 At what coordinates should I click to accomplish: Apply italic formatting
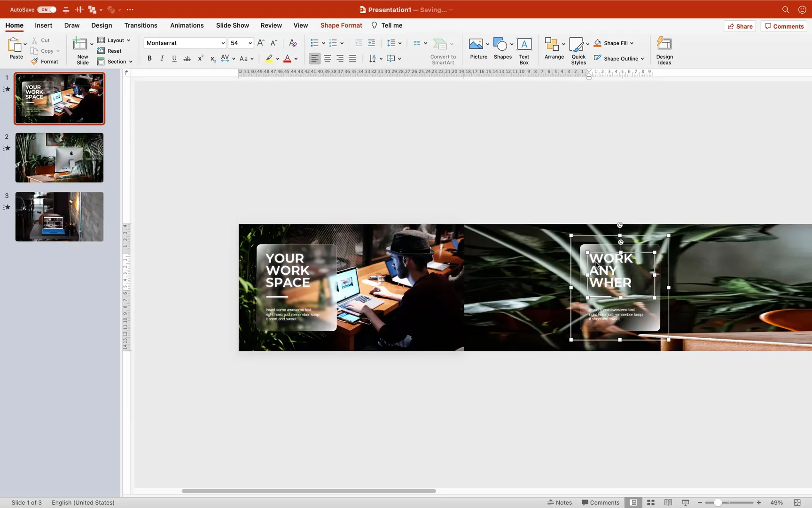point(162,58)
